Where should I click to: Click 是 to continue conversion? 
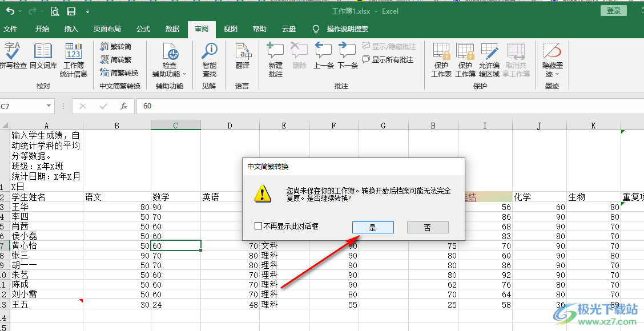coord(373,228)
